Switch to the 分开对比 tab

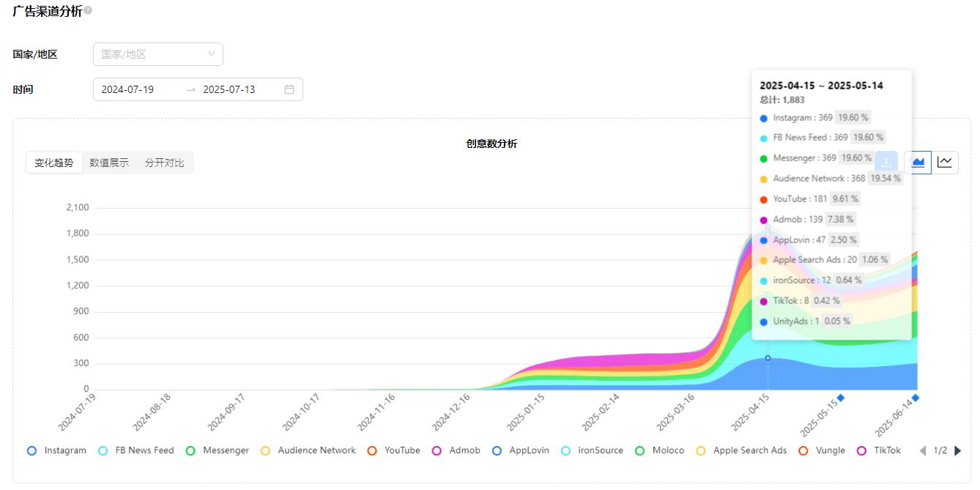click(x=164, y=163)
